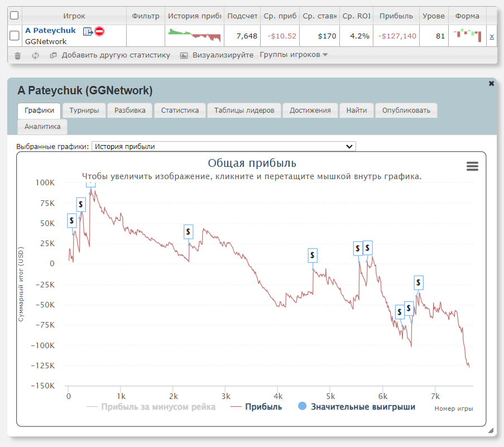Remove the player row via x link
The width and height of the screenshot is (504, 447).
coord(492,36)
